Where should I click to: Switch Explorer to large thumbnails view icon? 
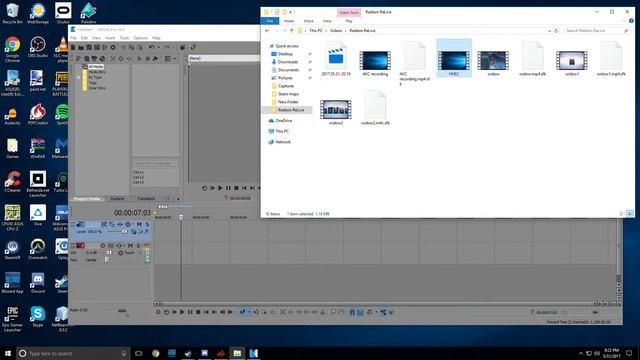point(630,213)
